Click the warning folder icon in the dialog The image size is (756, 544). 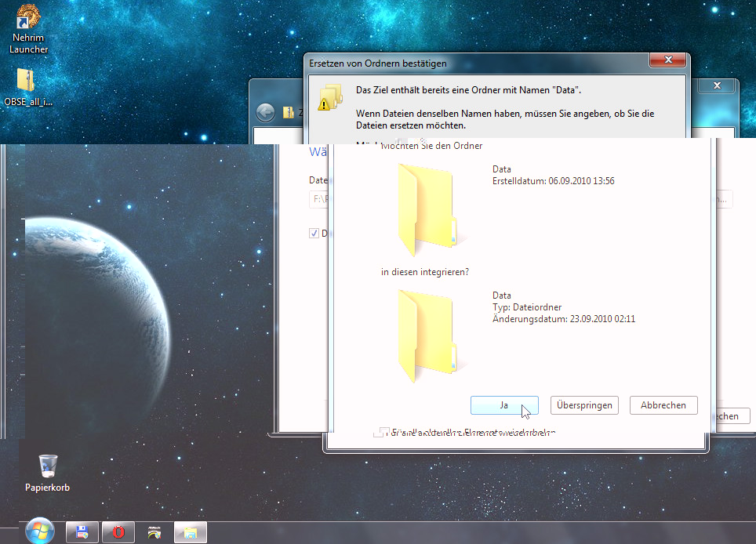coord(330,97)
